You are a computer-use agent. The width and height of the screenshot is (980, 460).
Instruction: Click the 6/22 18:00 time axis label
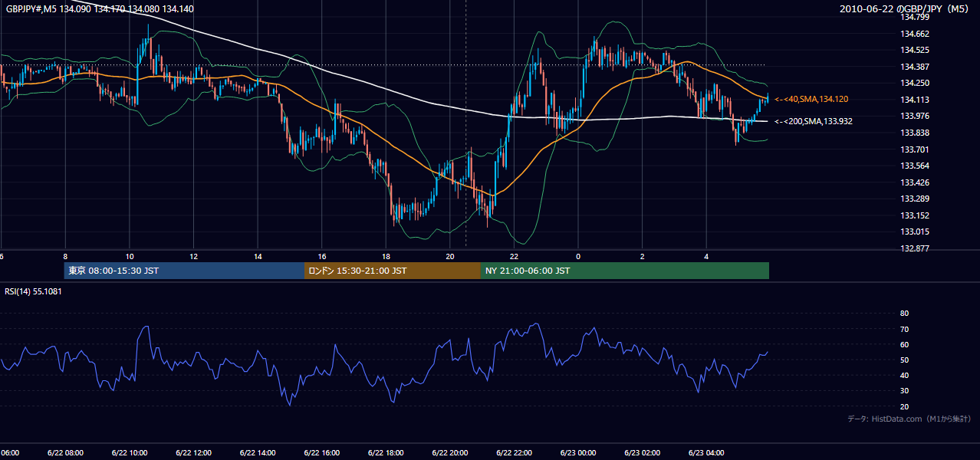click(386, 453)
